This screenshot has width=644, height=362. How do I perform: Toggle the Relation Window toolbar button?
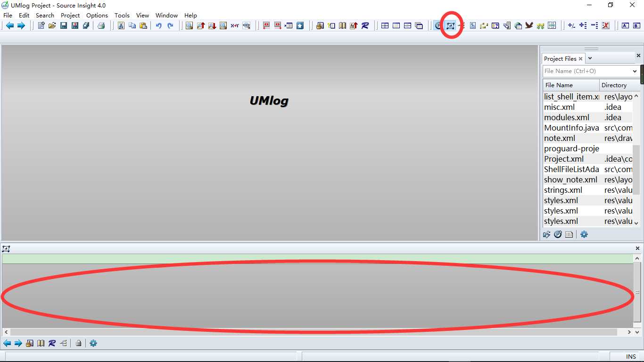[450, 25]
